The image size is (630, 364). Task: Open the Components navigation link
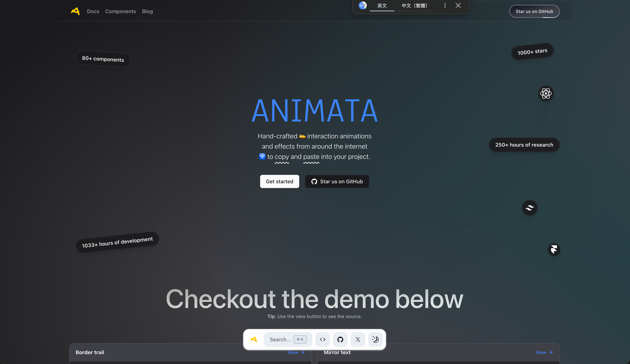coord(121,11)
